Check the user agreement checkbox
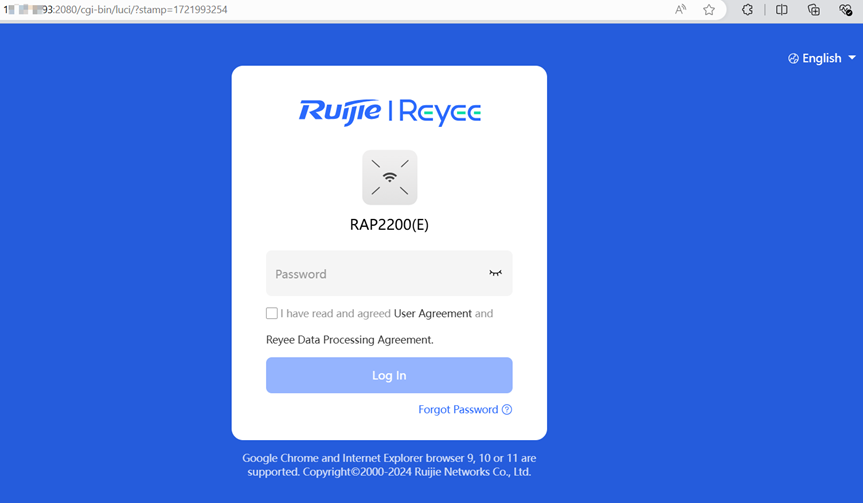The width and height of the screenshot is (863, 503). coord(272,313)
